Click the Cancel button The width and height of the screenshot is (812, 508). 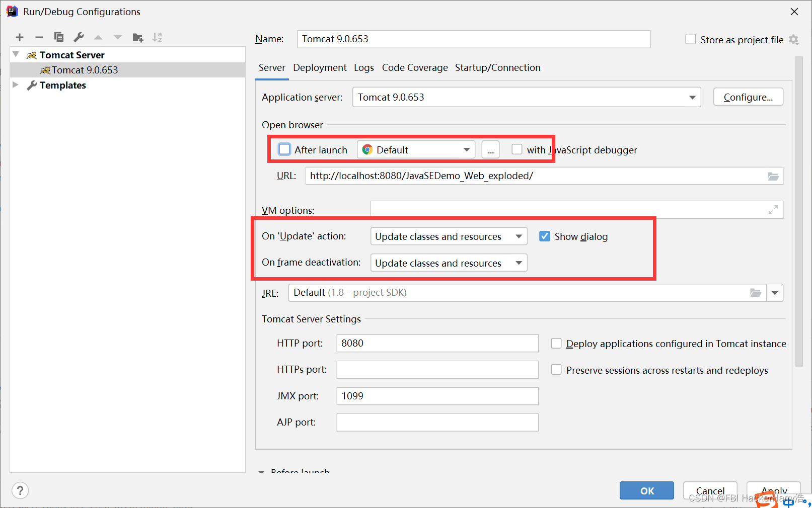click(x=710, y=490)
